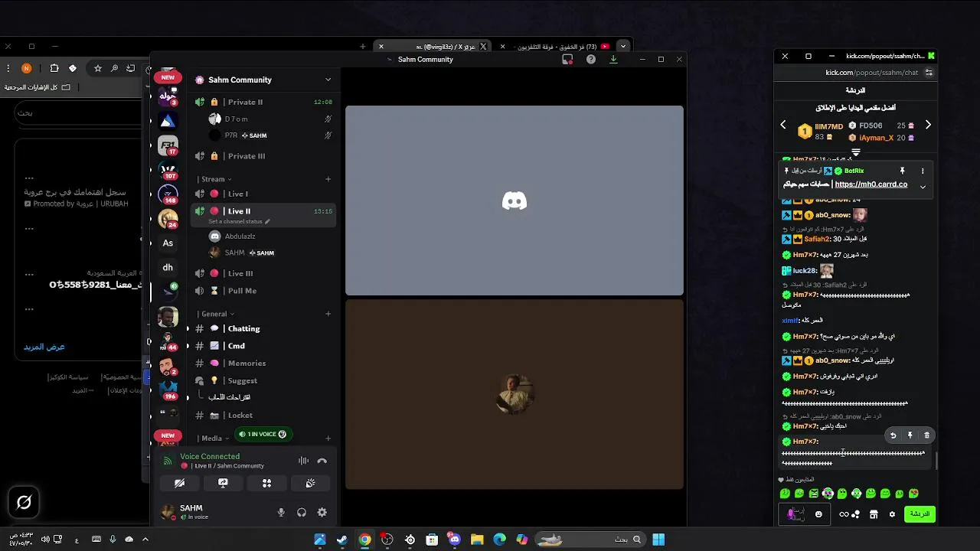The width and height of the screenshot is (980, 551).
Task: Click the 1 IN VOICE indicator pill
Action: coord(262,434)
